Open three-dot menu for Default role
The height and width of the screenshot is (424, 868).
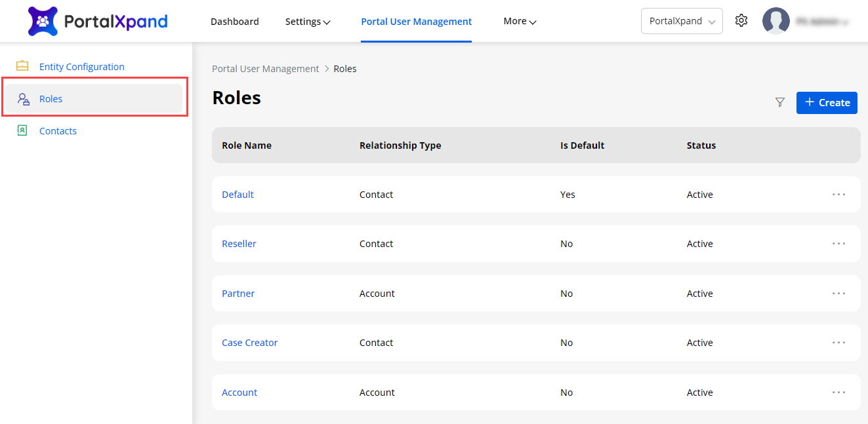point(838,195)
